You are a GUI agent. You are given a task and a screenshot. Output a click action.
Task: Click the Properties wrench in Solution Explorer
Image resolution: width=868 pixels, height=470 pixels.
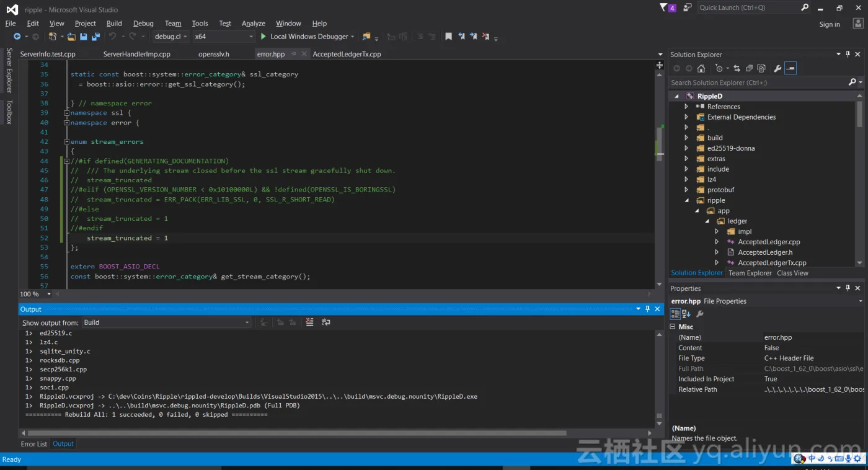tap(777, 69)
